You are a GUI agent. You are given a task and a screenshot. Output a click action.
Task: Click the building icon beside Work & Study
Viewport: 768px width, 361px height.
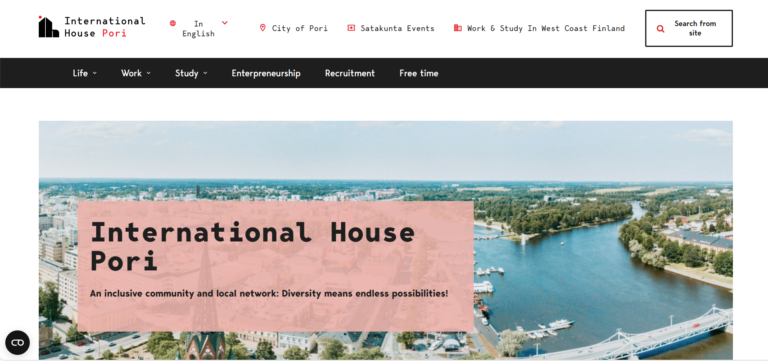(457, 28)
